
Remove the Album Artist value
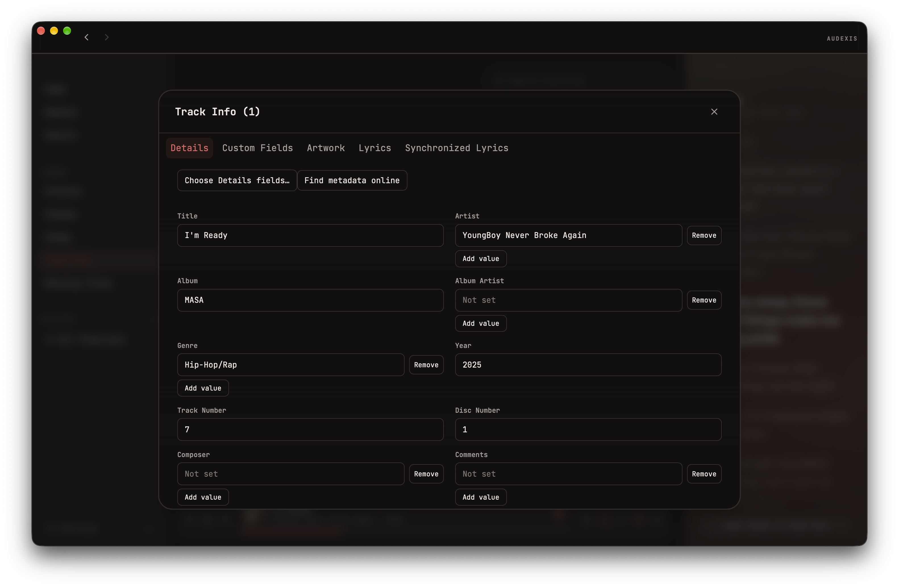point(704,300)
